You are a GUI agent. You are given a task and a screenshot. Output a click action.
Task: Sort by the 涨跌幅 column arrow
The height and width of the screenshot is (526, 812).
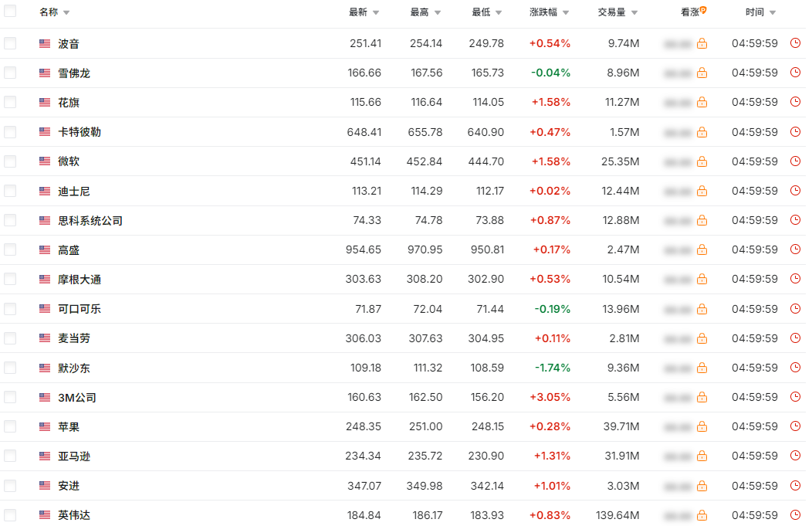point(565,13)
